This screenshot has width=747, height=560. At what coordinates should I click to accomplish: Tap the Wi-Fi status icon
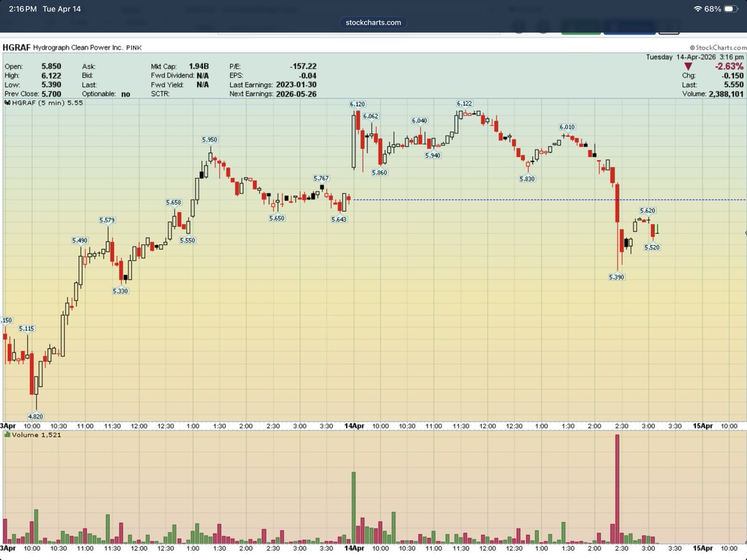697,9
